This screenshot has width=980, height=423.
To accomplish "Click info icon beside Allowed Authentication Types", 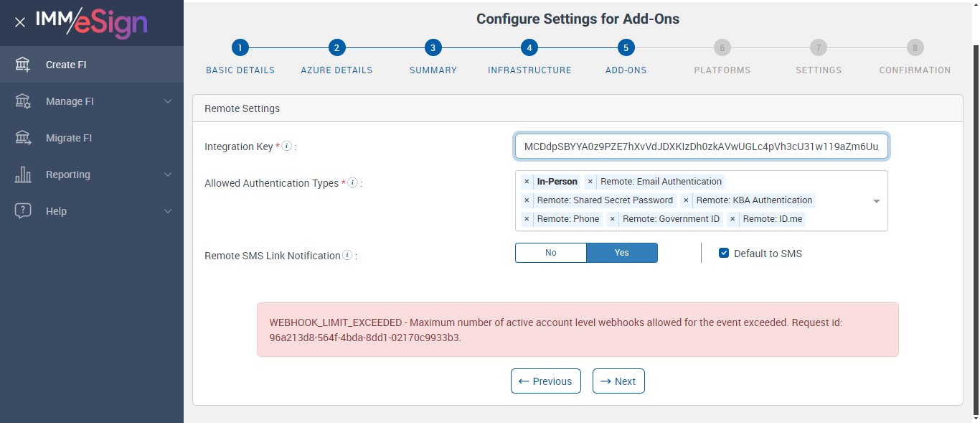I will pyautogui.click(x=353, y=182).
